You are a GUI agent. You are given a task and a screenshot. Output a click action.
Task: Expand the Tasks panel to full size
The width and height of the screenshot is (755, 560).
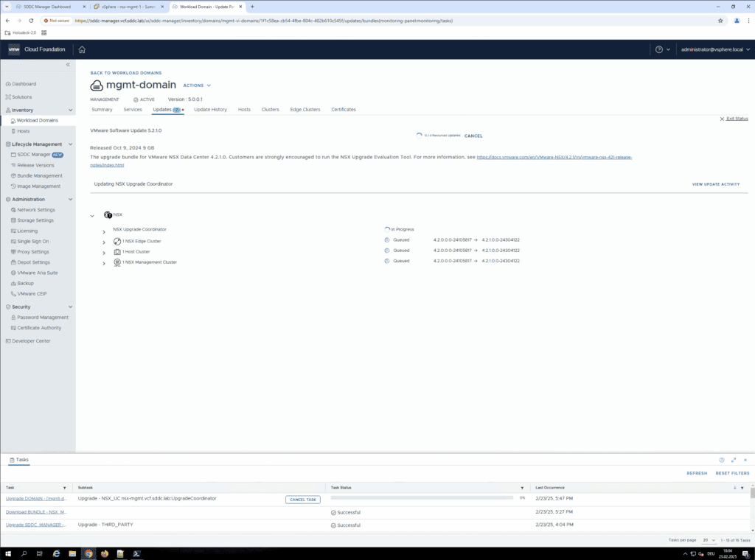coord(734,460)
